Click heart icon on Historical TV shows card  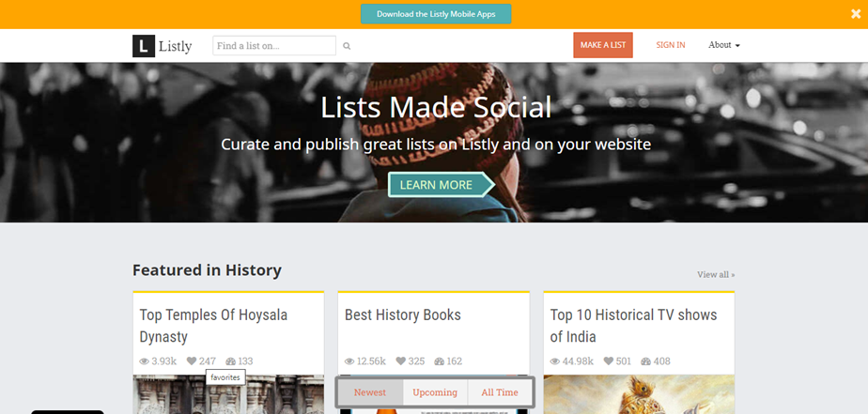coord(609,361)
